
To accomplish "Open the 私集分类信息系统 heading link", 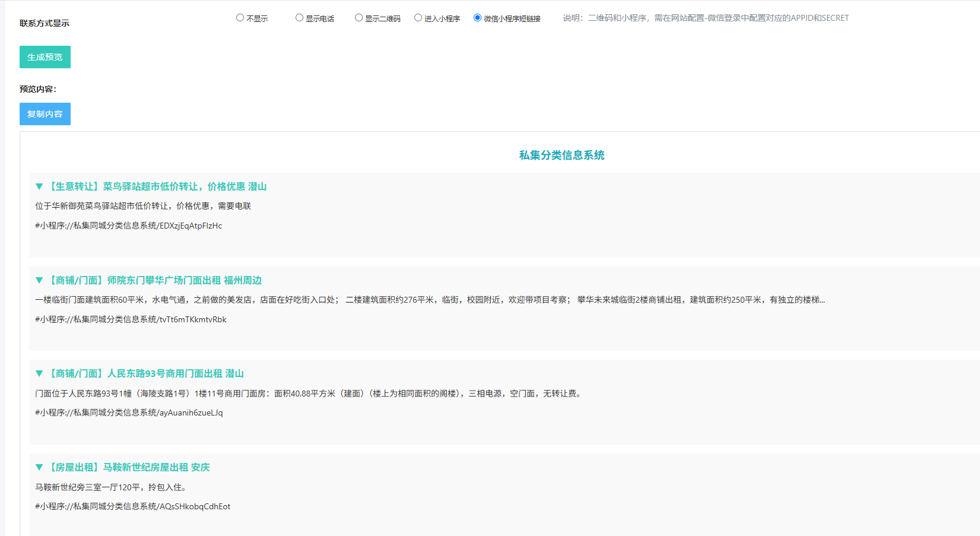I will [562, 155].
